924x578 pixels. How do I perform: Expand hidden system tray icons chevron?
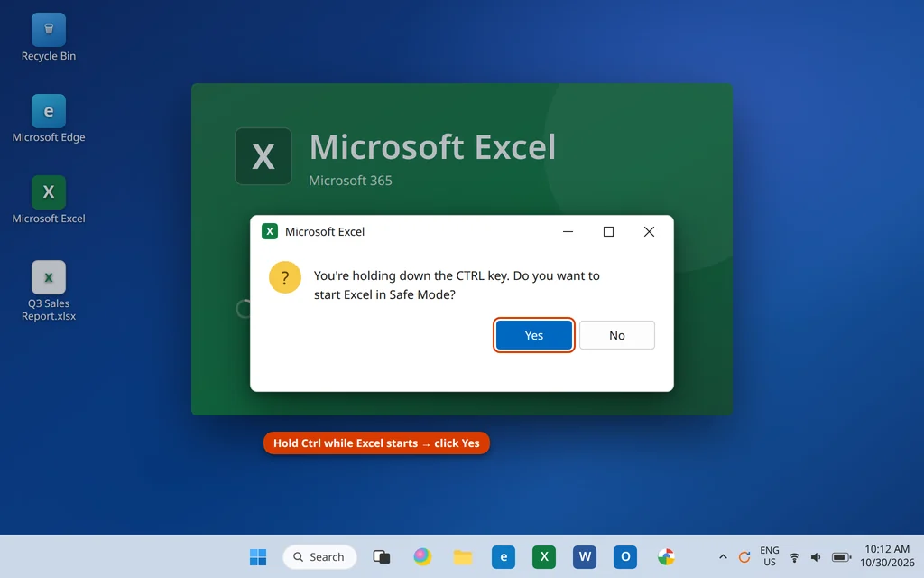point(723,556)
